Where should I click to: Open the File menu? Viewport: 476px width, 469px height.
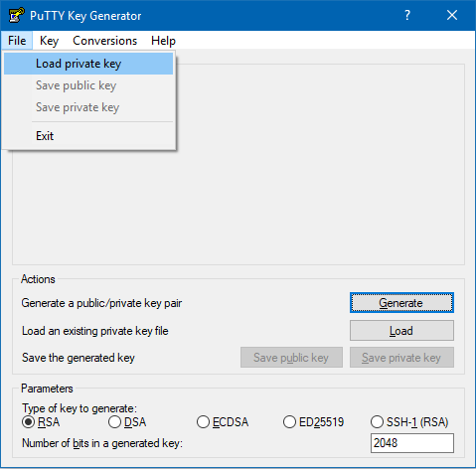tap(17, 41)
